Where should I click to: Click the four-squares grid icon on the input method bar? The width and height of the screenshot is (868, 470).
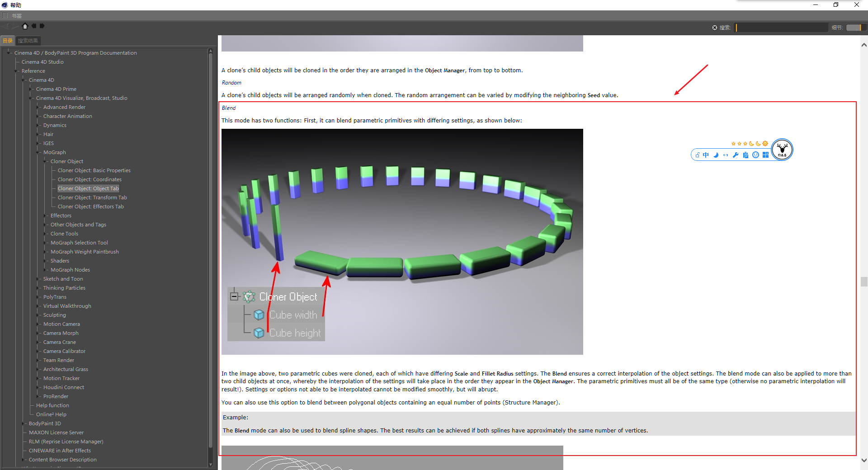(x=765, y=155)
